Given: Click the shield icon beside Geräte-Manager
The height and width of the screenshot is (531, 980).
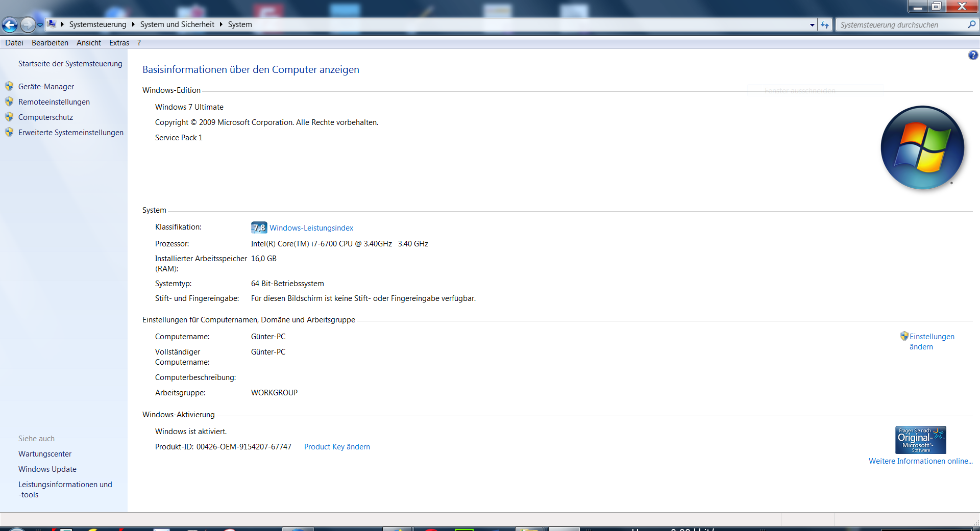Looking at the screenshot, I should [x=9, y=86].
